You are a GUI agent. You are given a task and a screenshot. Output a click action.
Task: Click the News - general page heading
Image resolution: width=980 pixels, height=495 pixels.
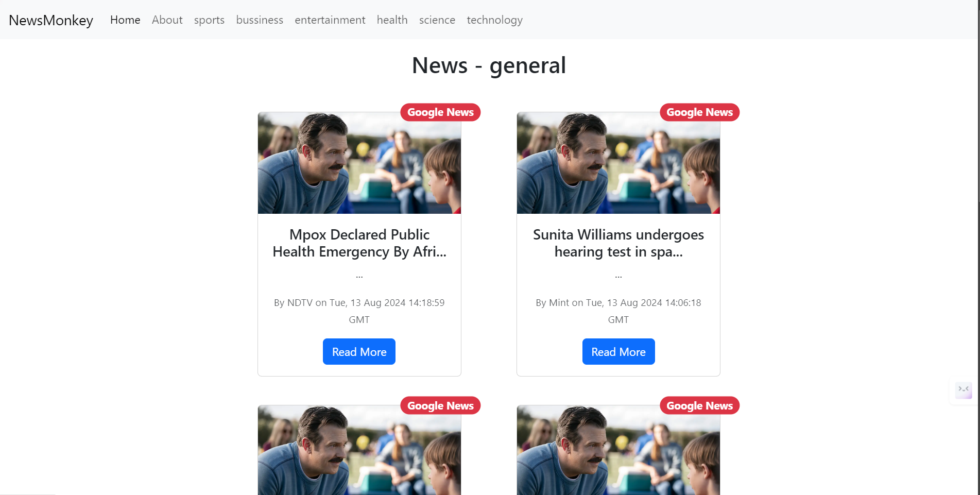coord(489,65)
